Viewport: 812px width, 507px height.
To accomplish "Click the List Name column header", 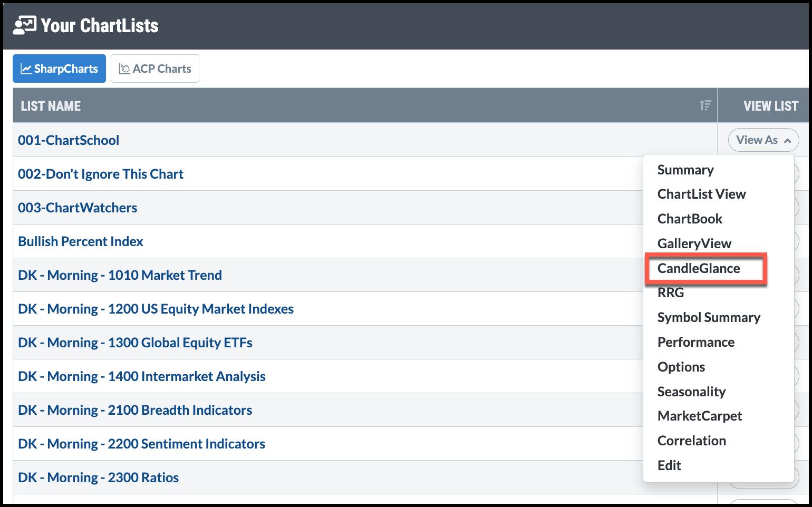I will click(x=51, y=106).
